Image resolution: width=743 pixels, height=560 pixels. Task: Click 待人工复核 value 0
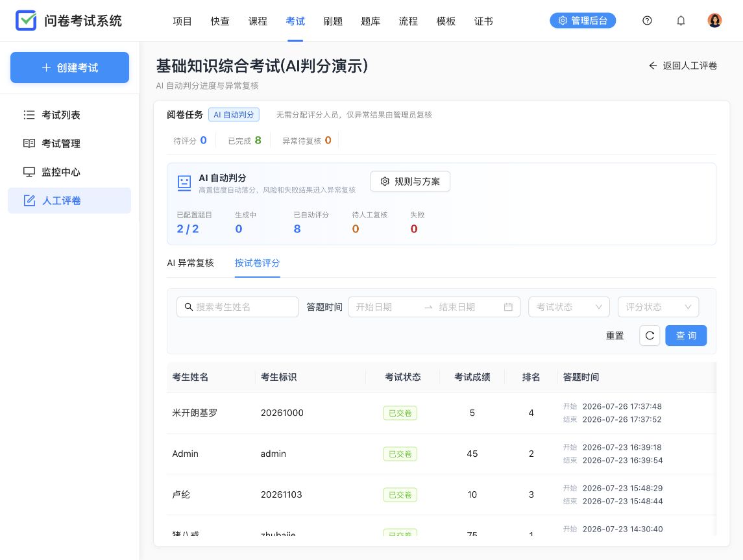(x=356, y=229)
